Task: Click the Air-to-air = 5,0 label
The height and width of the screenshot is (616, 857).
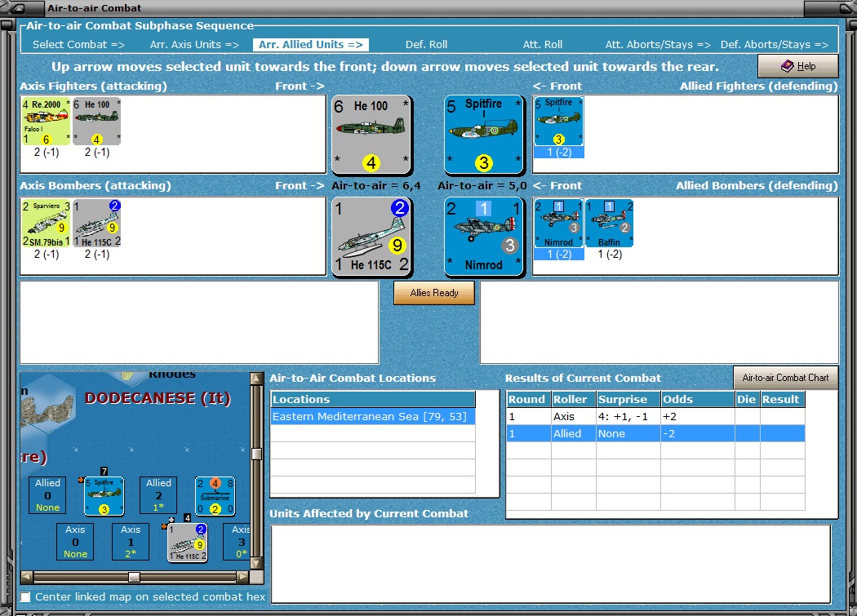Action: (x=482, y=186)
